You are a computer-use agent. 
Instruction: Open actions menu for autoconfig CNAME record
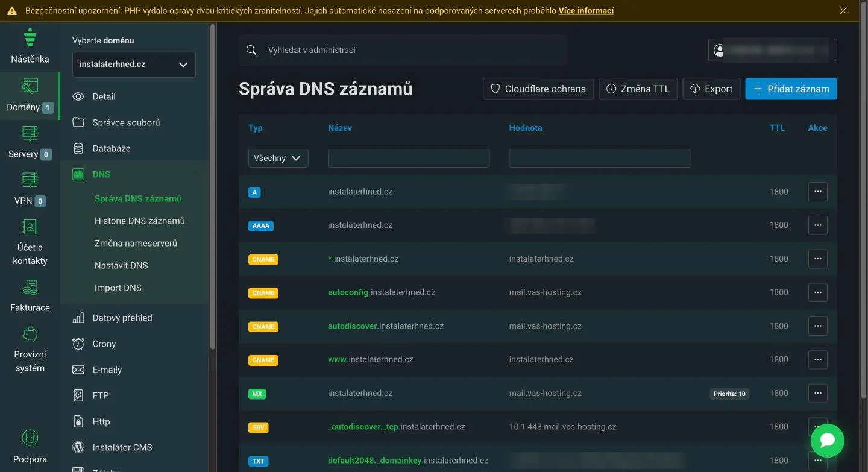click(817, 292)
